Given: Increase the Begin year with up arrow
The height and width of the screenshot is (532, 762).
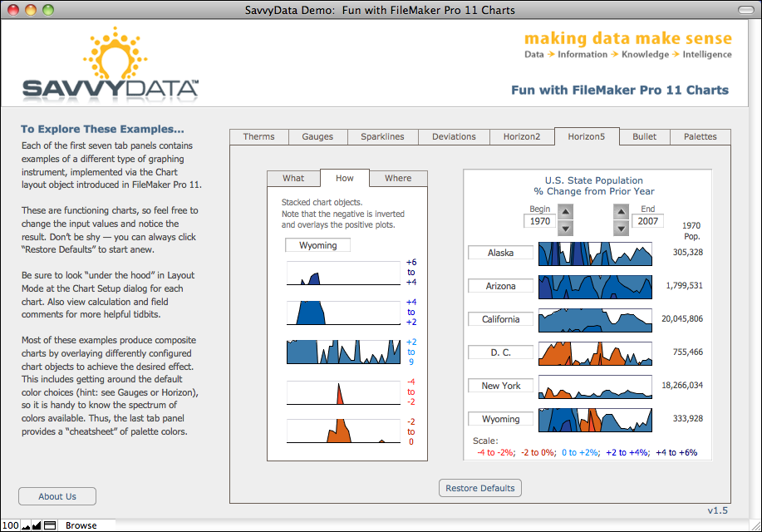Looking at the screenshot, I should 565,212.
